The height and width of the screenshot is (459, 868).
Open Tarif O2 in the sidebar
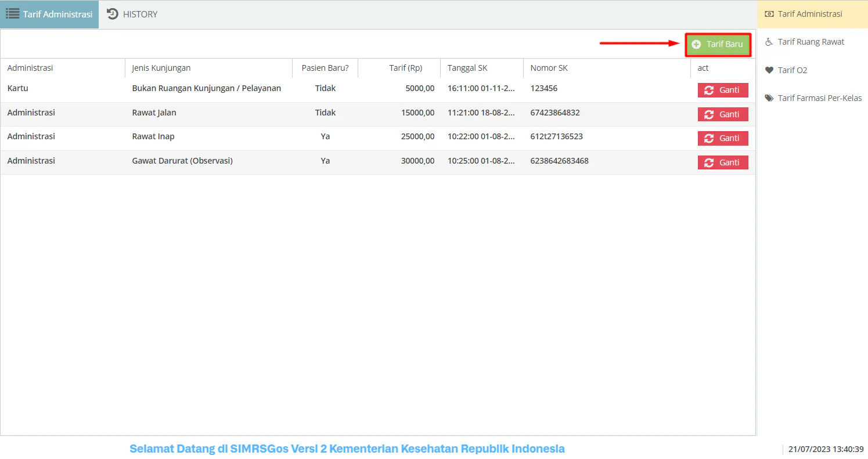point(813,70)
